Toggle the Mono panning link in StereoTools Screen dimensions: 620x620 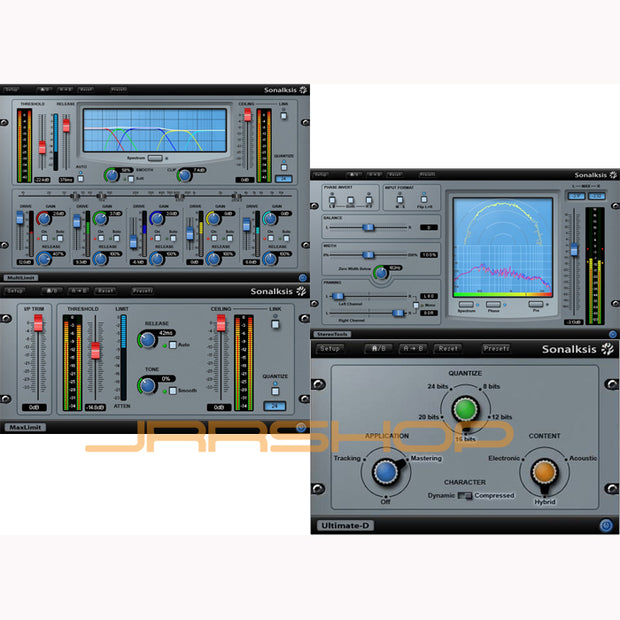(416, 305)
